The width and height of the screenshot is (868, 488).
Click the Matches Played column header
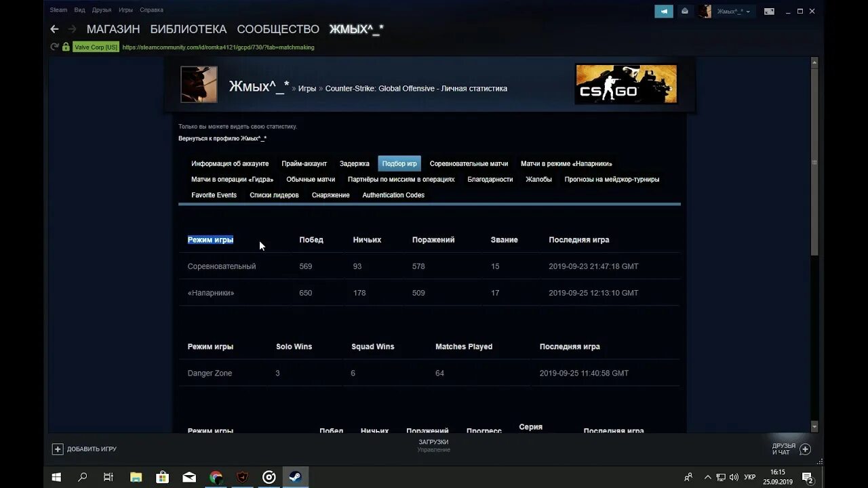click(x=464, y=346)
